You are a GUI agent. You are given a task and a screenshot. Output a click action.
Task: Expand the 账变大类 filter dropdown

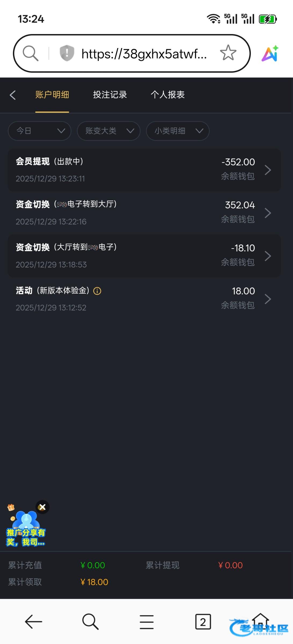pos(109,131)
